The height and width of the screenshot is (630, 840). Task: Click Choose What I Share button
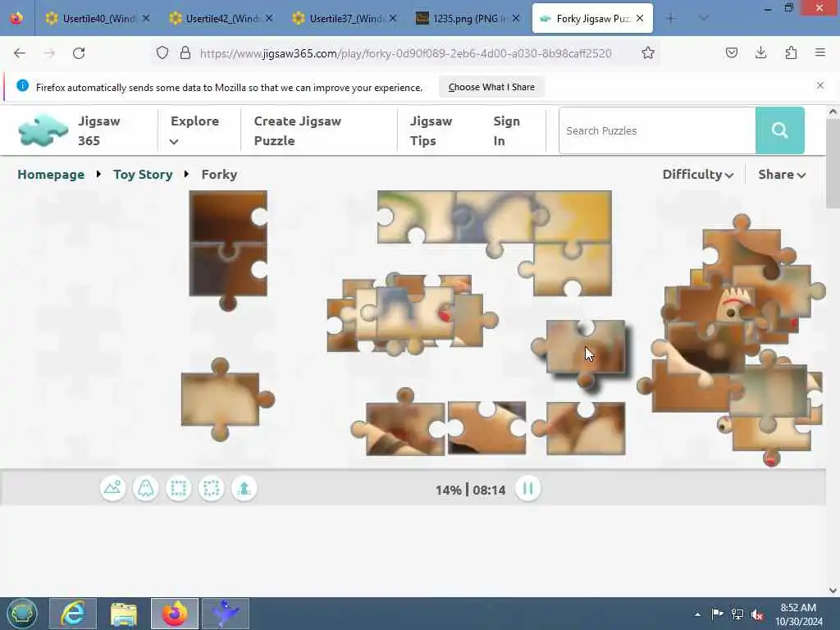(491, 87)
